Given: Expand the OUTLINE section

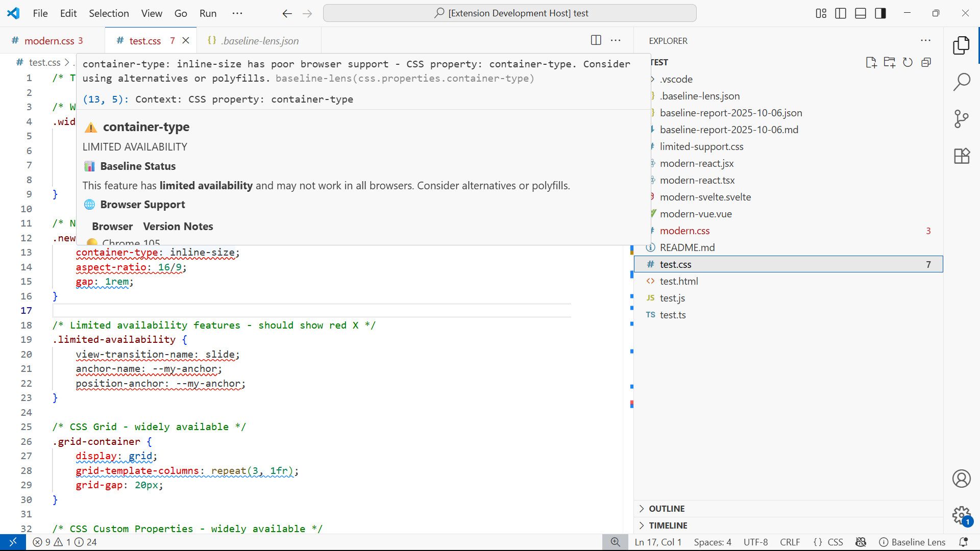Looking at the screenshot, I should pos(667,509).
